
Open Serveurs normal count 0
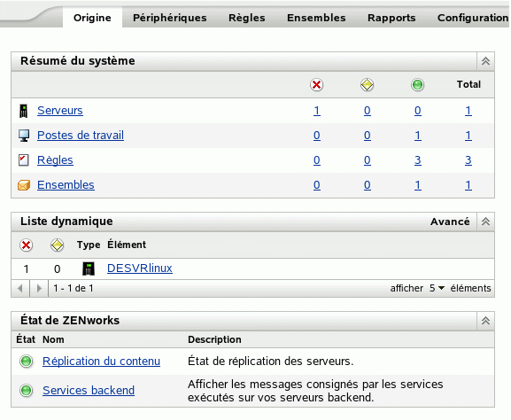pos(418,111)
